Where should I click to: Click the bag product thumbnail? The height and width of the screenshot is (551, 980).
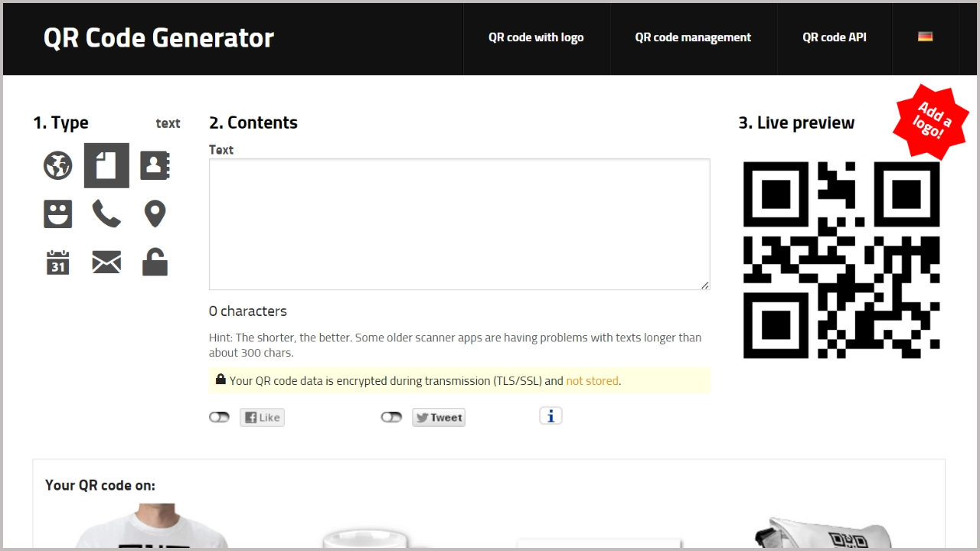pyautogui.click(x=823, y=533)
